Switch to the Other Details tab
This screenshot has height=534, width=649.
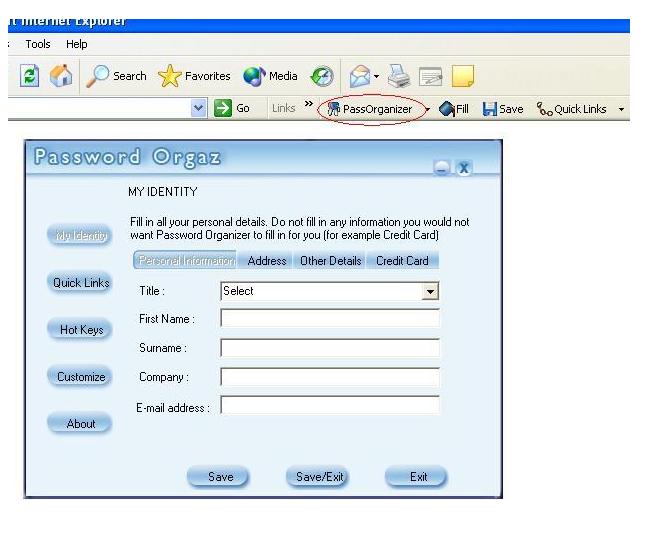330,261
